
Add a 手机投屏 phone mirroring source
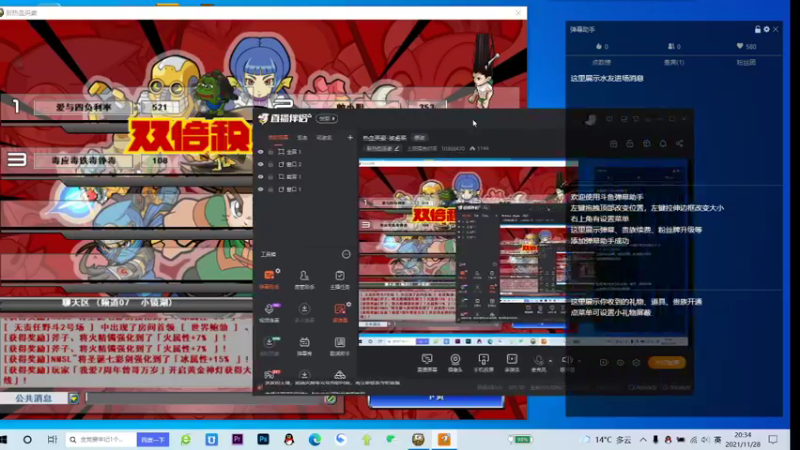click(483, 363)
